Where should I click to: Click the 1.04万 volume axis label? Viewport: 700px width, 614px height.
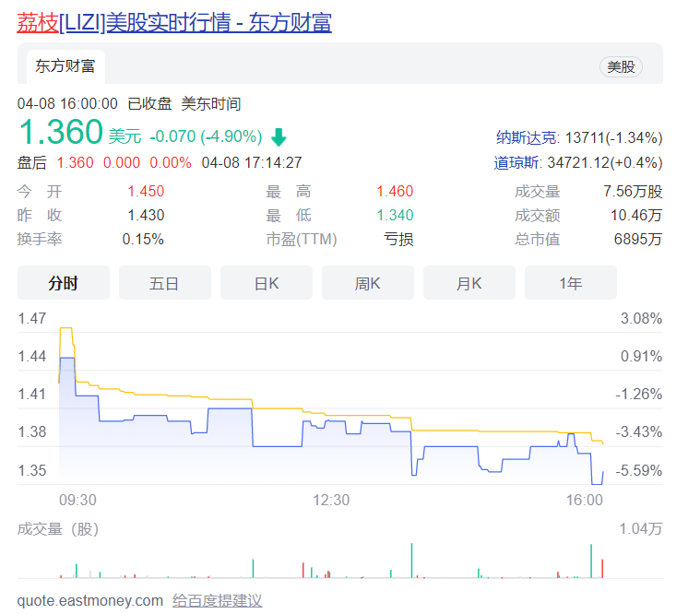pos(641,529)
